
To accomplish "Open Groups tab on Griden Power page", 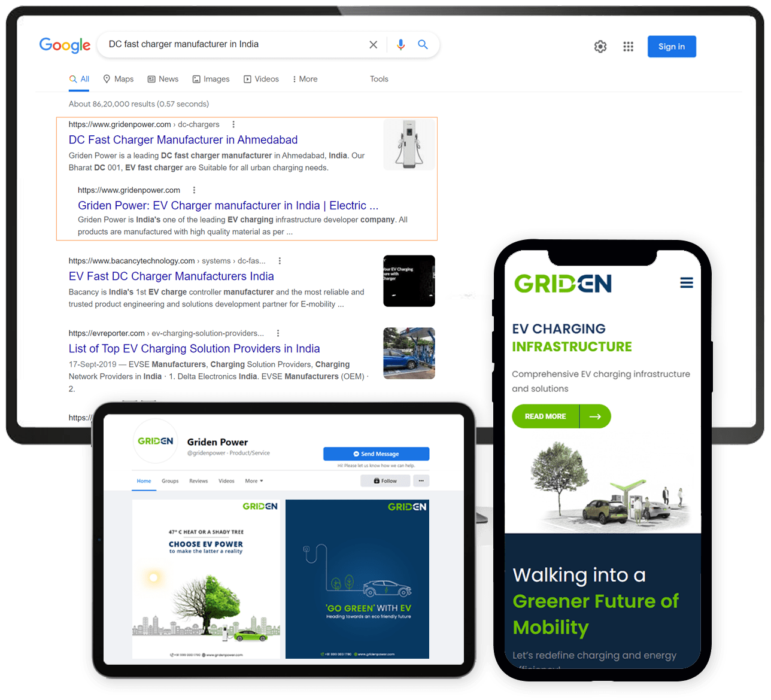I will [170, 481].
